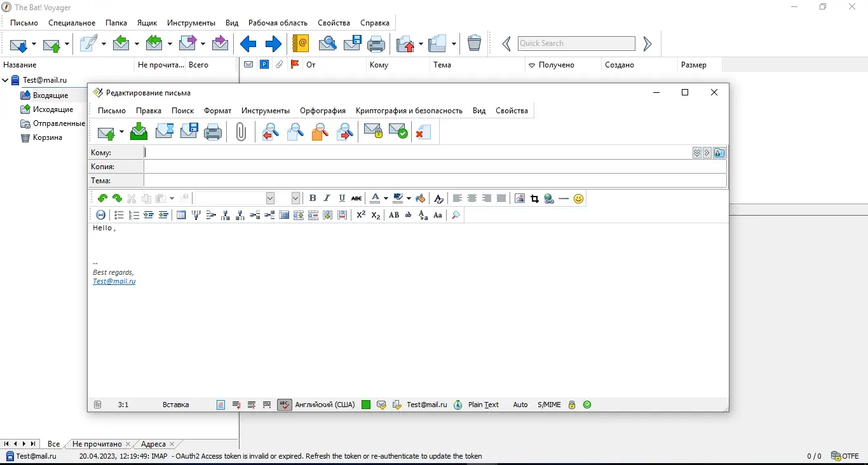Click the search envelope magnifier icon in main toolbar

(x=327, y=43)
